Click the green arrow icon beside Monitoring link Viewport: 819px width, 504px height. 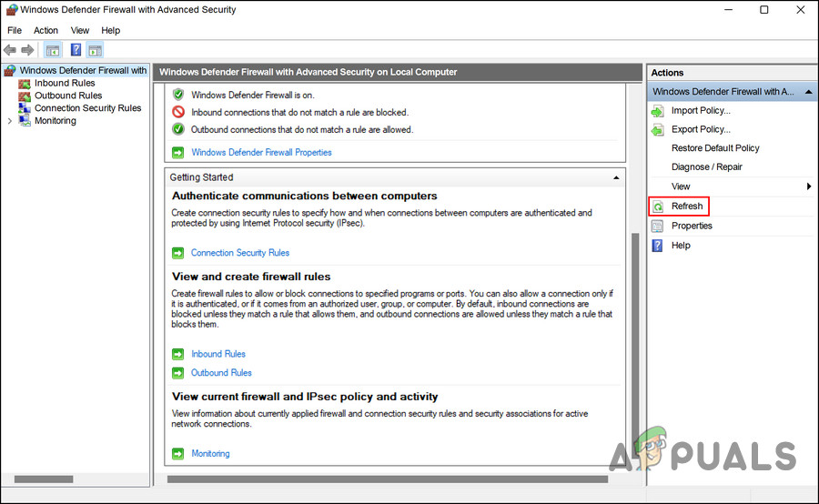[x=178, y=453]
